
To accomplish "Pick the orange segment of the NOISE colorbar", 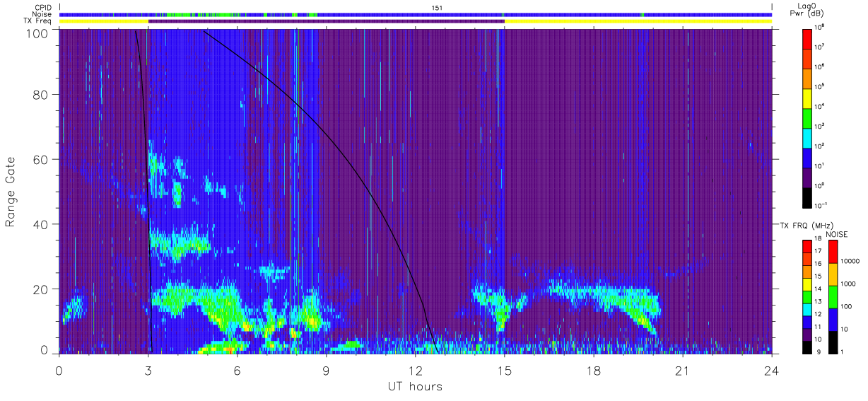I will [833, 274].
